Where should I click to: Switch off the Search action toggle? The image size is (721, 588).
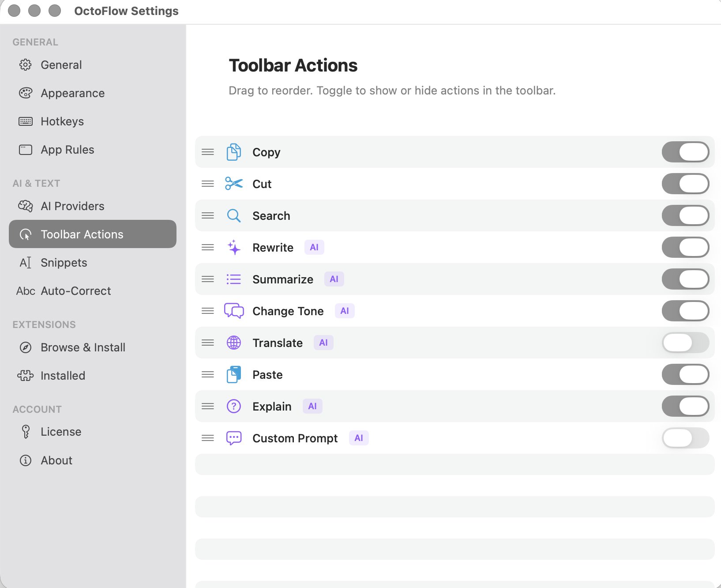click(x=685, y=215)
